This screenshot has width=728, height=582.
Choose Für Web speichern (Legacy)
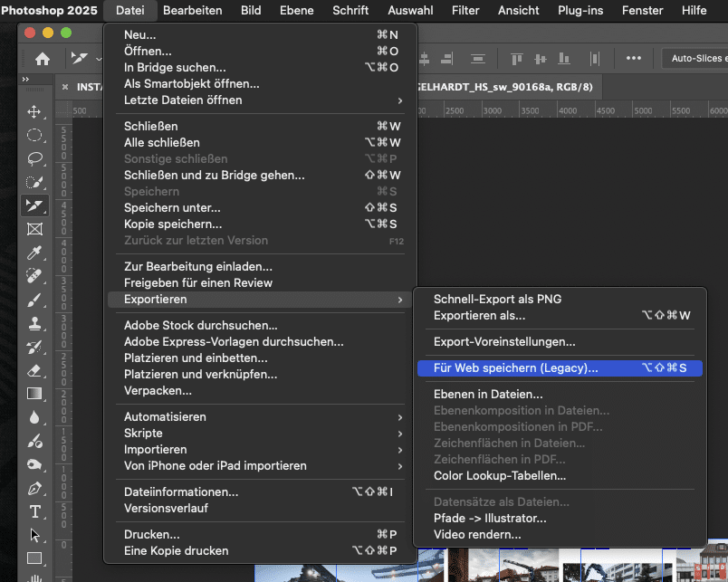[x=516, y=368]
